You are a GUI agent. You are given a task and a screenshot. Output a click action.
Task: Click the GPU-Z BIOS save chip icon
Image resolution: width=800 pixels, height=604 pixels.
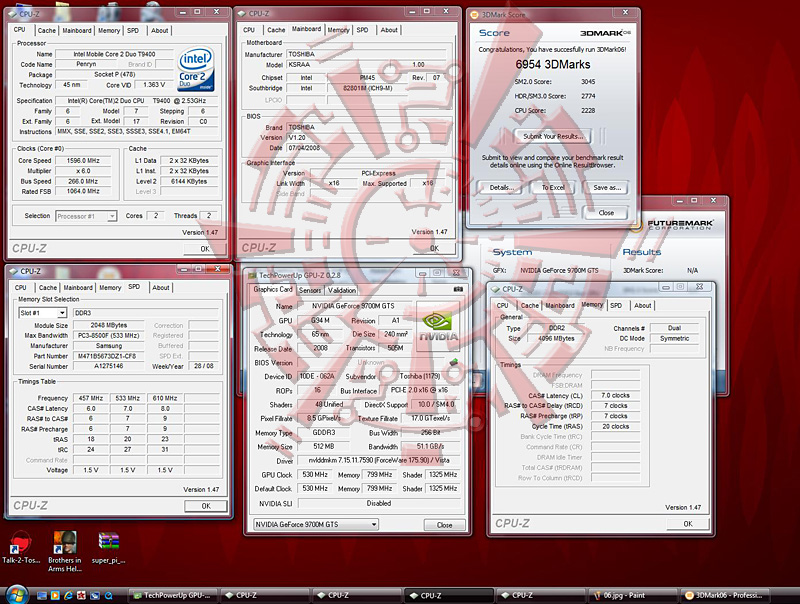(x=454, y=362)
